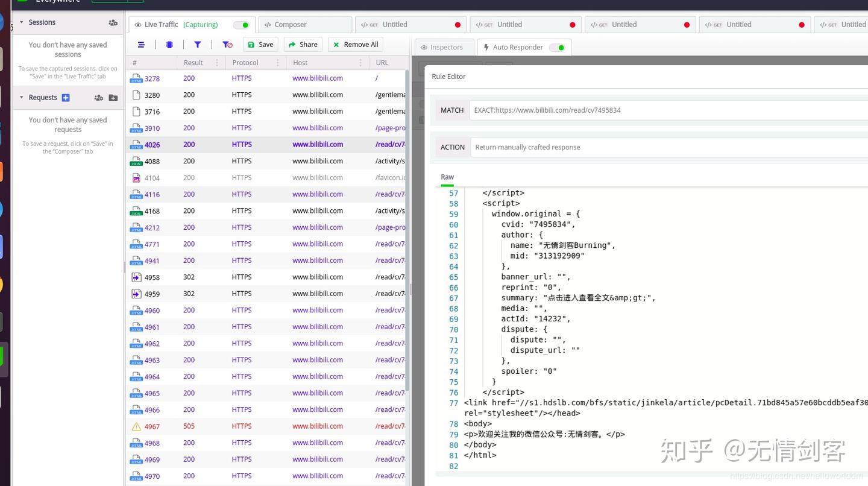This screenshot has width=868, height=486.
Task: Click the Remove All button
Action: click(x=356, y=45)
